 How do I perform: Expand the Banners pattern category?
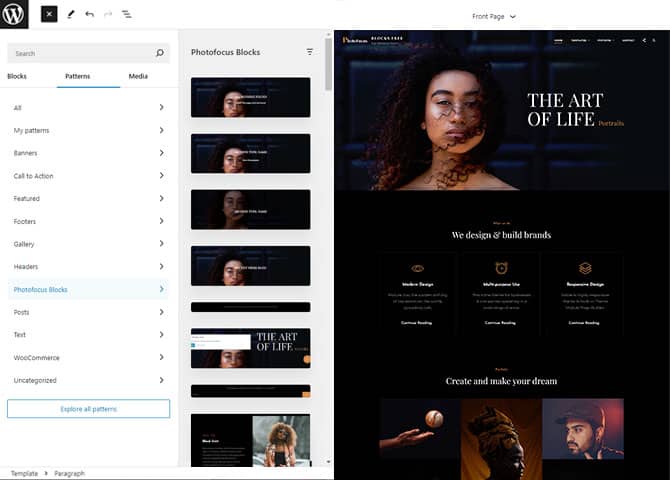(88, 153)
